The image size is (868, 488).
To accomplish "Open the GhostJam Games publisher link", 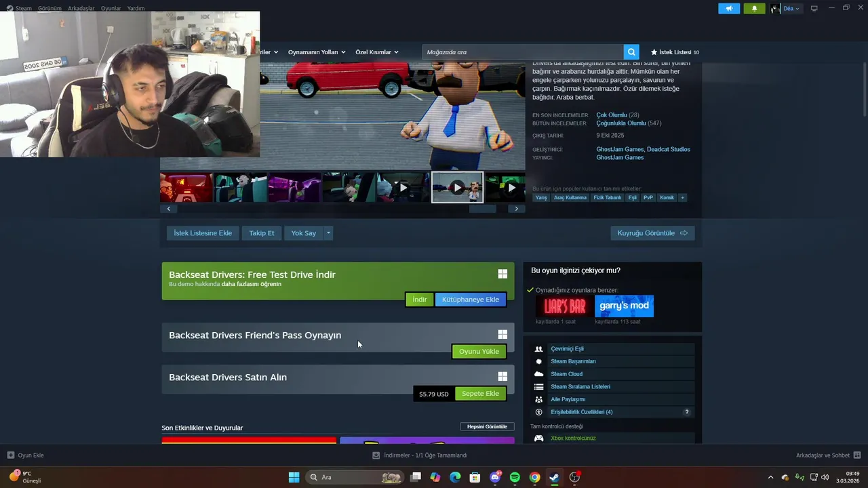I will (x=620, y=157).
